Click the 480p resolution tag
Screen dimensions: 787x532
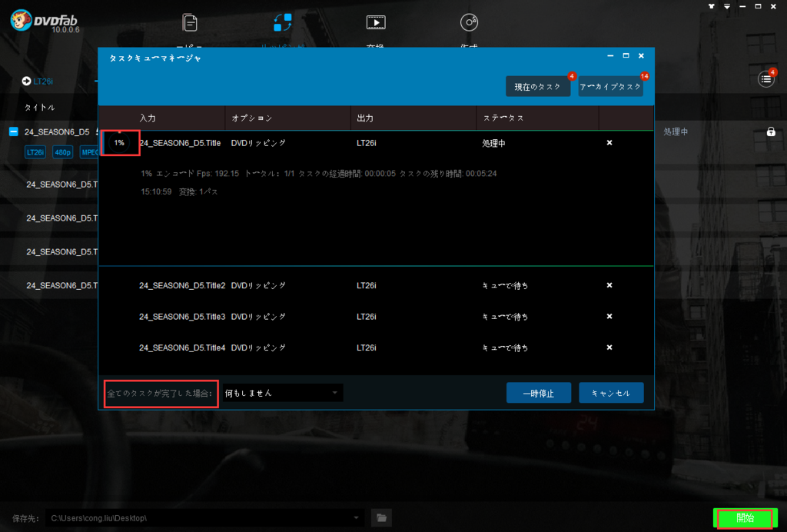point(63,152)
